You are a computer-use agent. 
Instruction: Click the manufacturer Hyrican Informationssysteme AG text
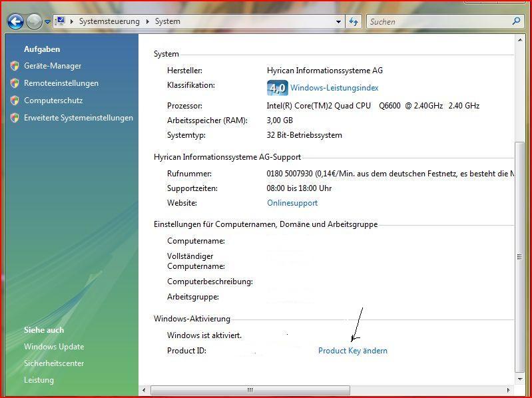tap(325, 71)
